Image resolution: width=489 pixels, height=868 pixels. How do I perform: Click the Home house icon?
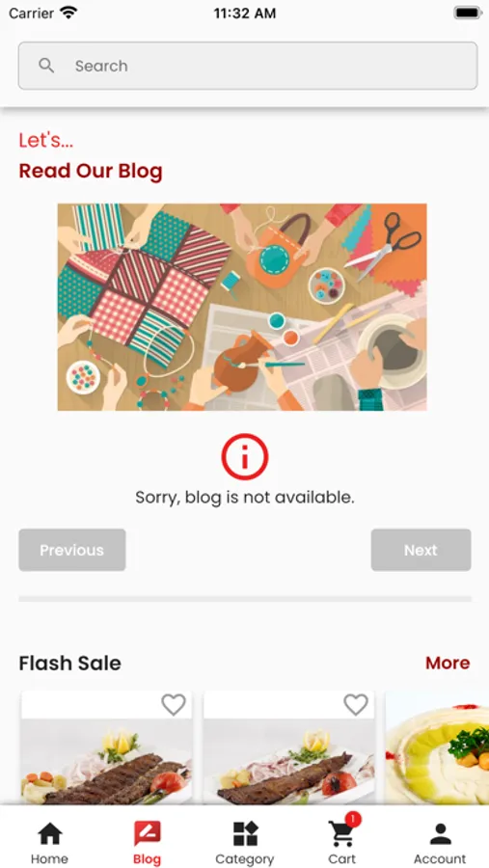click(50, 833)
